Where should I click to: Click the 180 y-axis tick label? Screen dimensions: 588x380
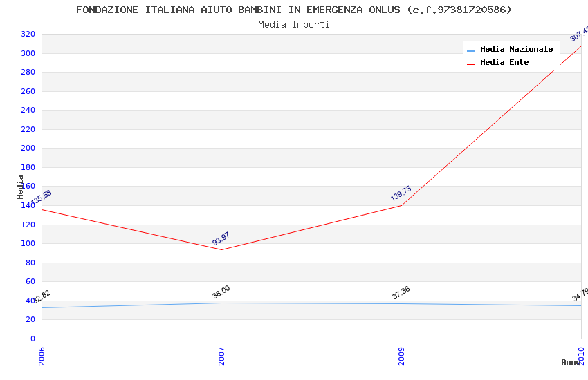(28, 167)
